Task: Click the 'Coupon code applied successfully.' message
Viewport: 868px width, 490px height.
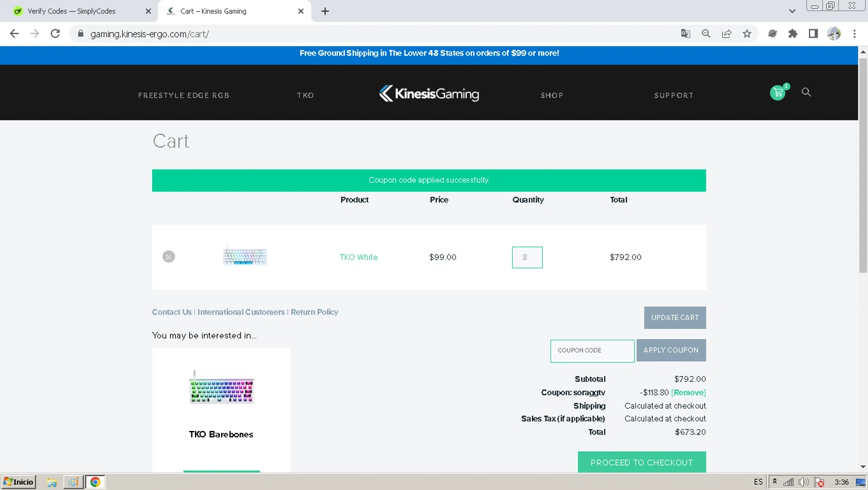Action: 429,180
